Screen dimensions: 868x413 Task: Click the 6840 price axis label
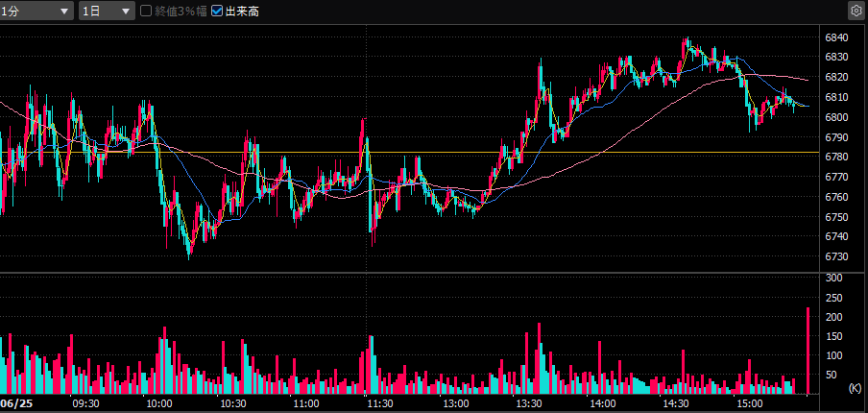pyautogui.click(x=836, y=37)
